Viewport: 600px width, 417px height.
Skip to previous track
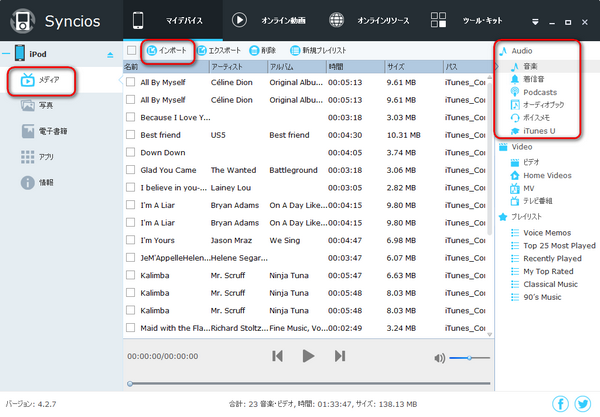tap(277, 356)
